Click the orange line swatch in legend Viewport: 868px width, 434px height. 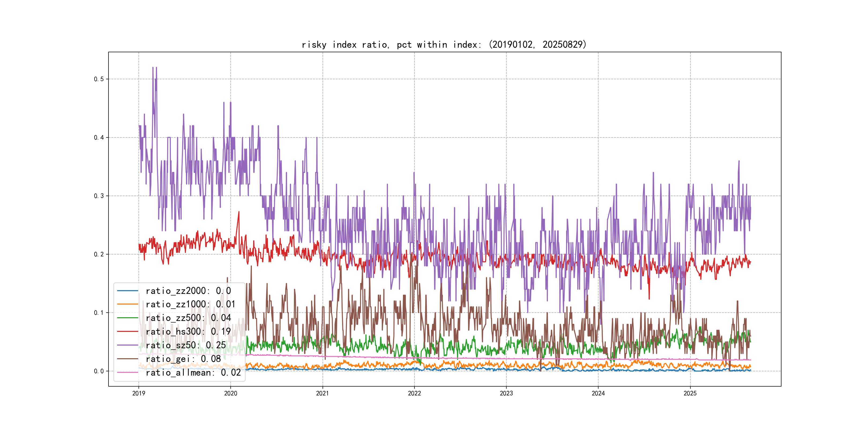[128, 304]
